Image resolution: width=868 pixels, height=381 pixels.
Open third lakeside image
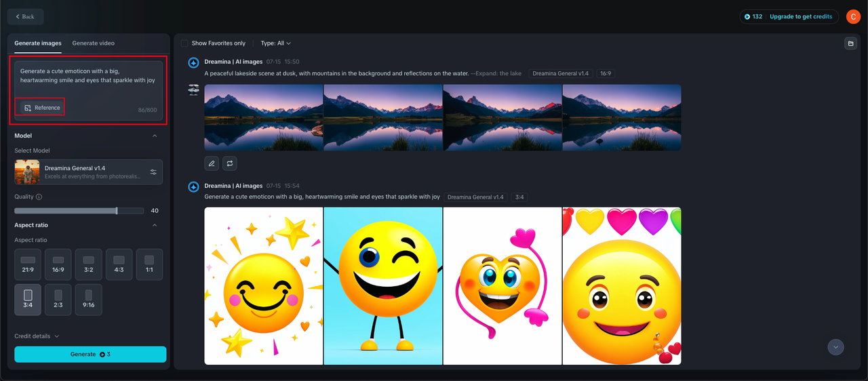pos(502,117)
